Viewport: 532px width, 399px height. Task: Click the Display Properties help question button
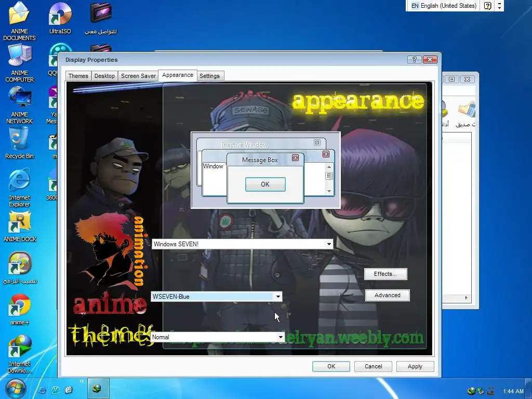(x=414, y=59)
